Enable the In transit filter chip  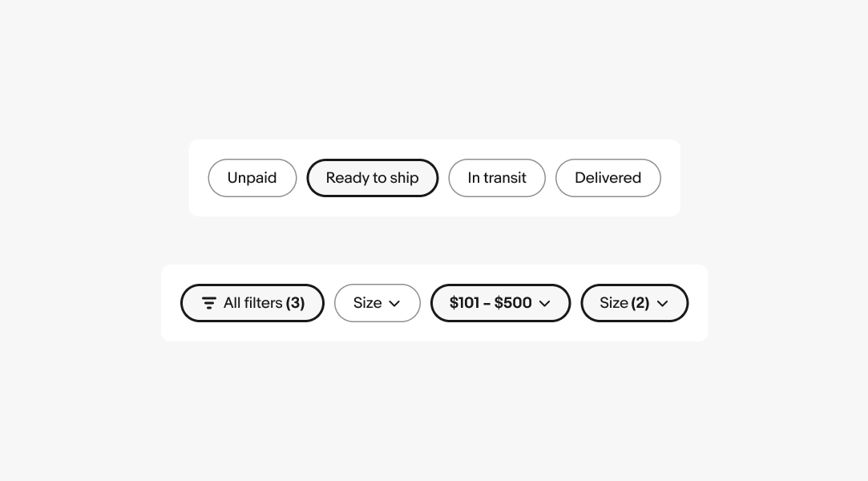click(x=497, y=178)
